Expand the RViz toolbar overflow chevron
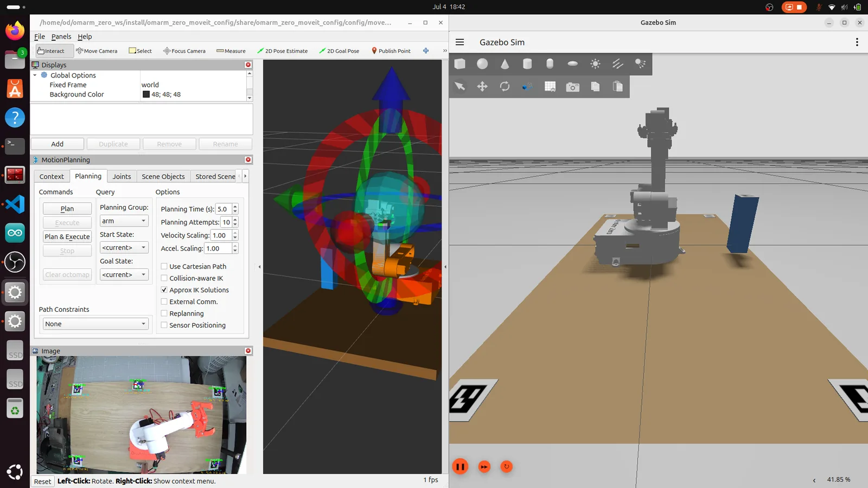 [x=445, y=51]
